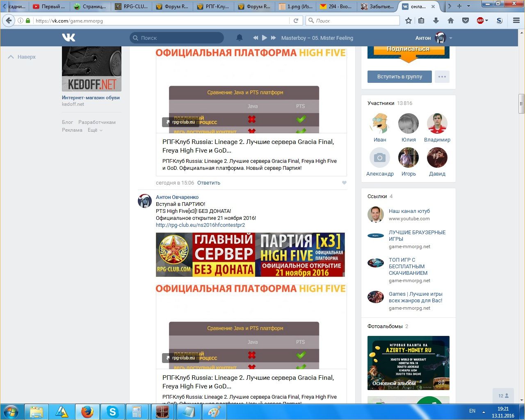Viewport: 525px width, 420px height.
Task: Open Антон Овчаренко's profile name
Action: pos(177,197)
